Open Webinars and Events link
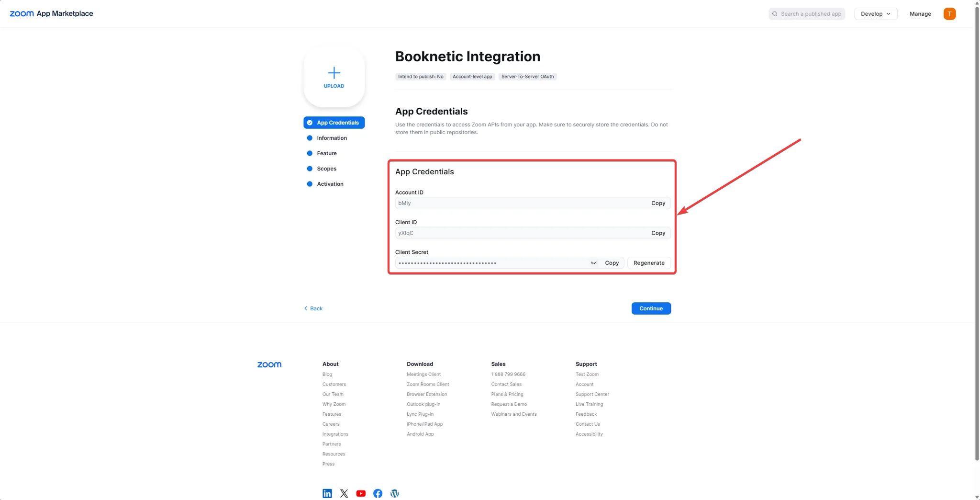 click(x=514, y=414)
